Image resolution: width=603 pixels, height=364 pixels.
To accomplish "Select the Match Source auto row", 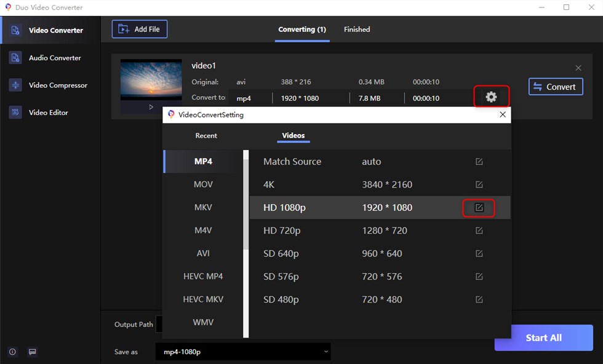I will (380, 162).
